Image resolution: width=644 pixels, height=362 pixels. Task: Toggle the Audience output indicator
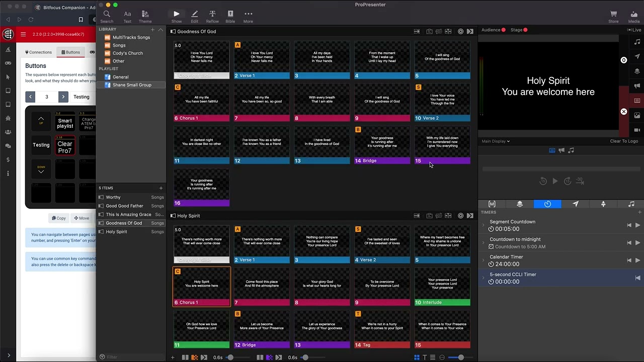pyautogui.click(x=493, y=30)
